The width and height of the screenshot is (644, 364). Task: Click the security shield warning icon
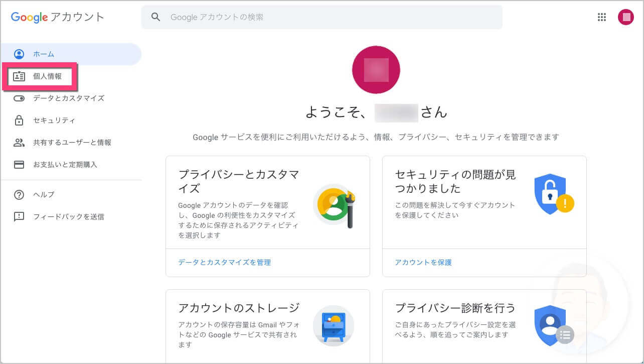tap(554, 194)
